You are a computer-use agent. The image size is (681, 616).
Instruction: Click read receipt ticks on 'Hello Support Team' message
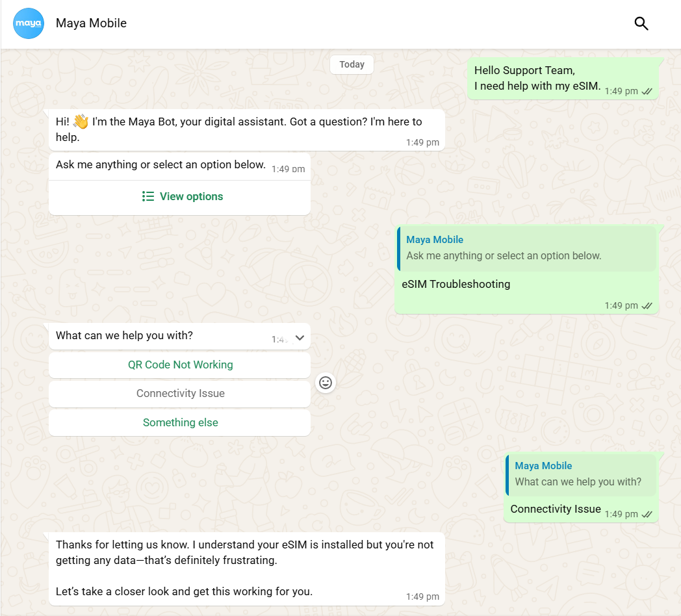pyautogui.click(x=647, y=91)
